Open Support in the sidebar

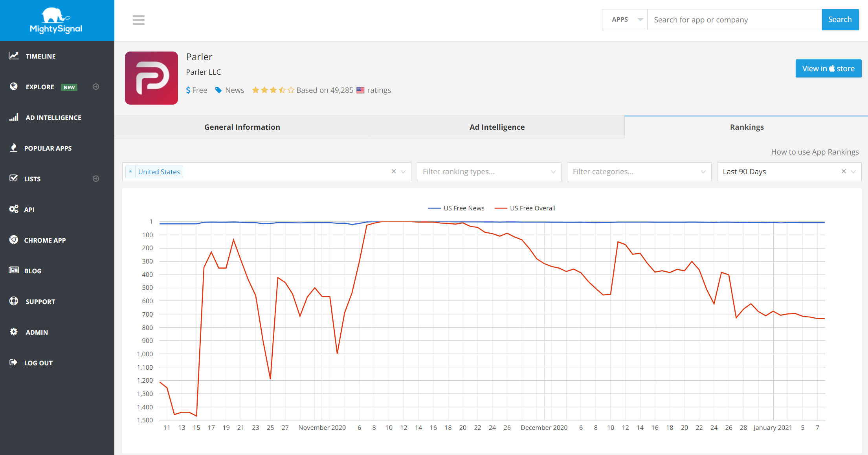tap(40, 302)
